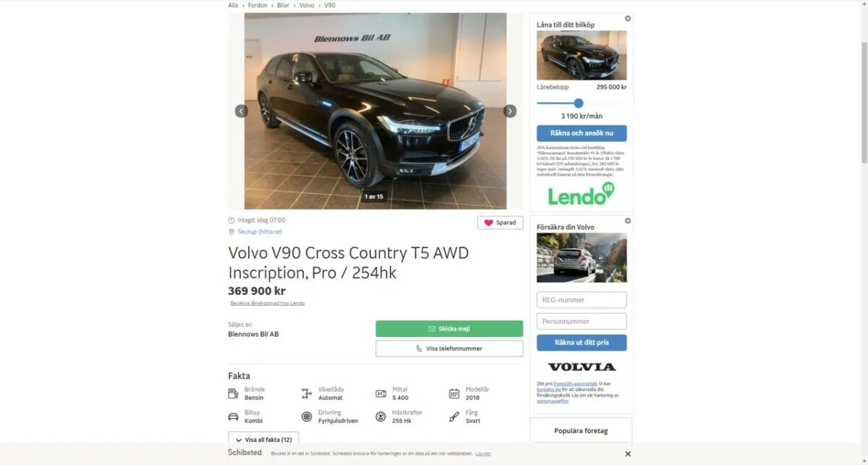Image resolution: width=868 pixels, height=465 pixels.
Task: Click the map pin icon beside Skurup
Action: (x=231, y=231)
